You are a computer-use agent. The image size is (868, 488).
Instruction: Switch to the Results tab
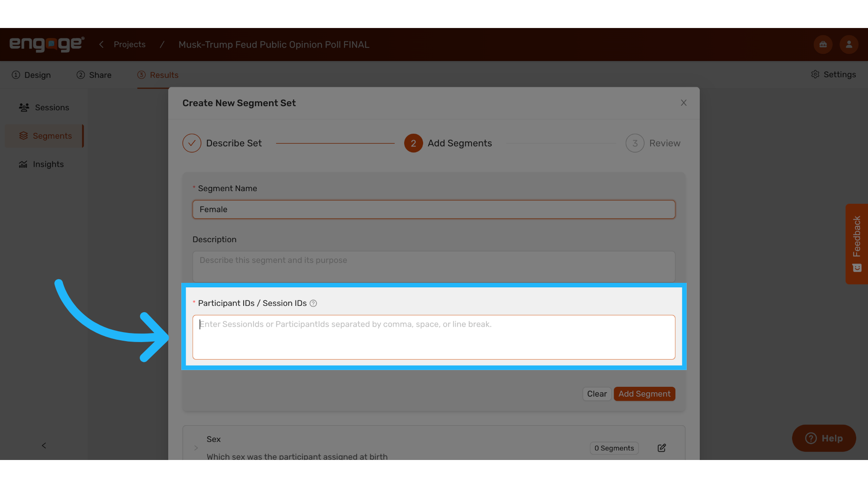tap(158, 75)
